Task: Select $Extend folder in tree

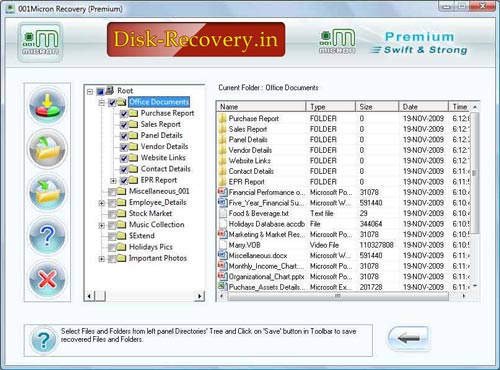Action: click(142, 236)
